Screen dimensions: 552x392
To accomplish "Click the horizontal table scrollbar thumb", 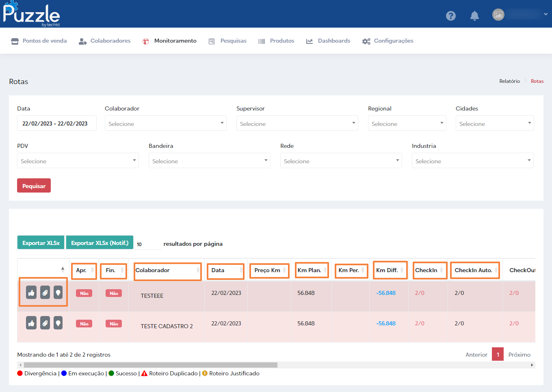I will click(x=150, y=365).
